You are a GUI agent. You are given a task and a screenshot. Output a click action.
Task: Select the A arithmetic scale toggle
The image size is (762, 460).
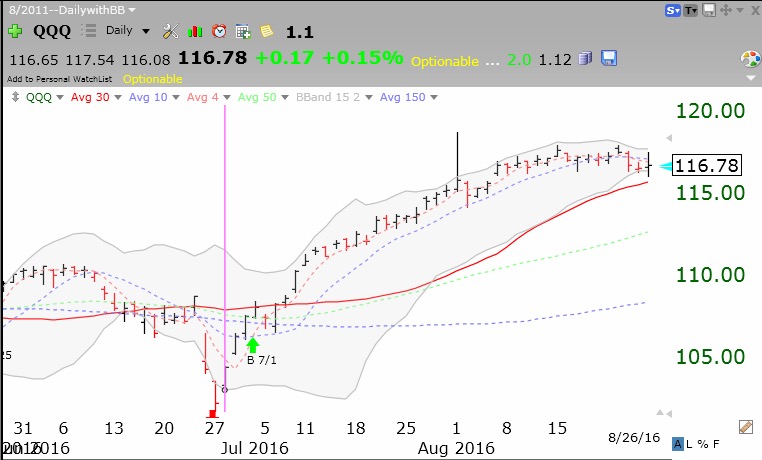tap(678, 443)
